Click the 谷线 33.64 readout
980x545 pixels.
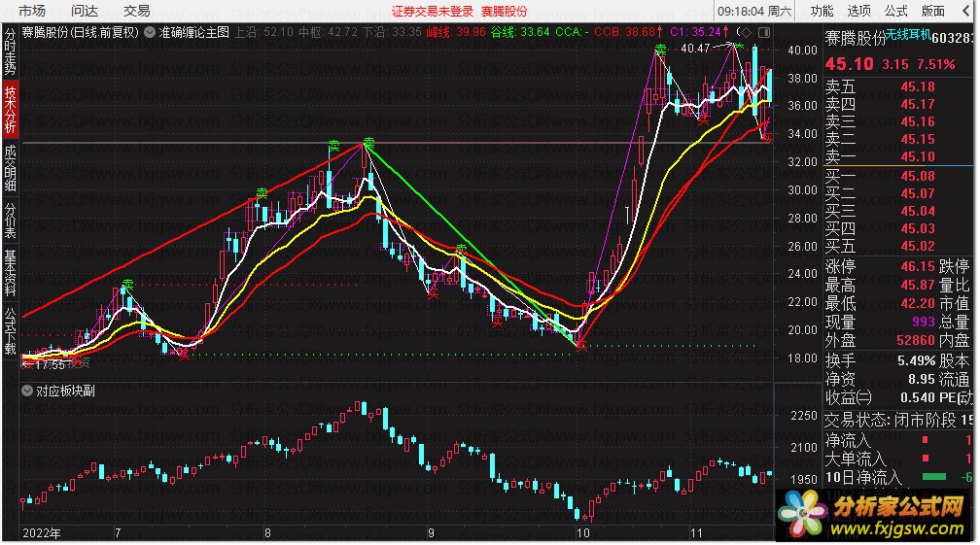click(x=520, y=32)
